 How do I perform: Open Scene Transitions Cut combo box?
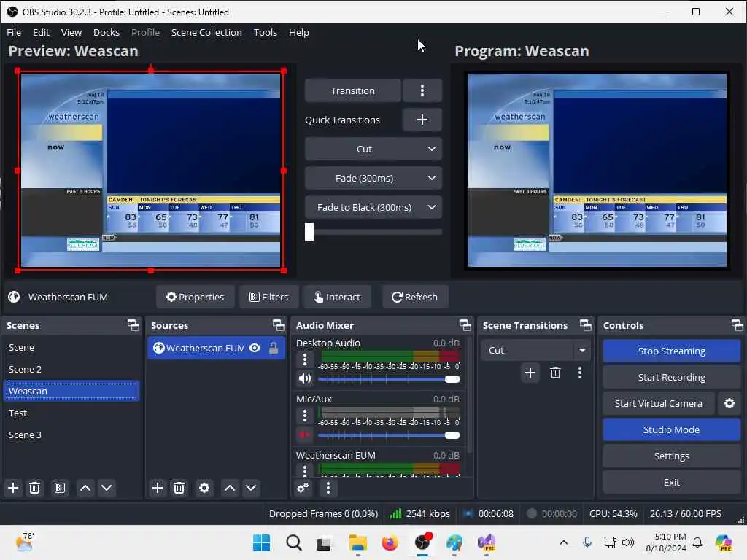pyautogui.click(x=535, y=350)
